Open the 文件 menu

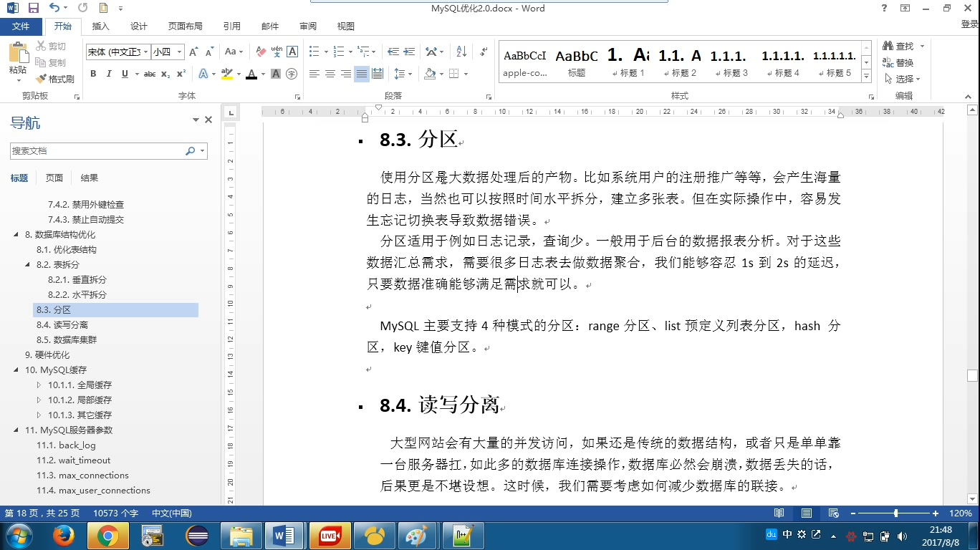(x=21, y=26)
